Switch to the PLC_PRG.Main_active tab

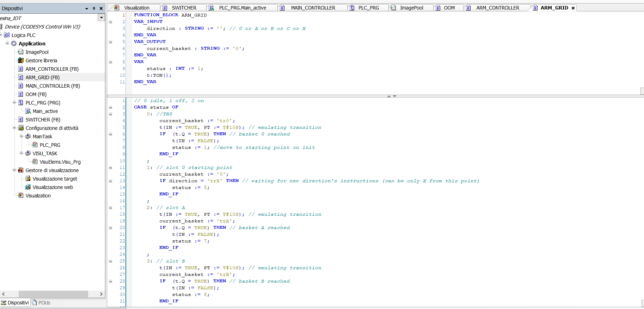pos(243,8)
